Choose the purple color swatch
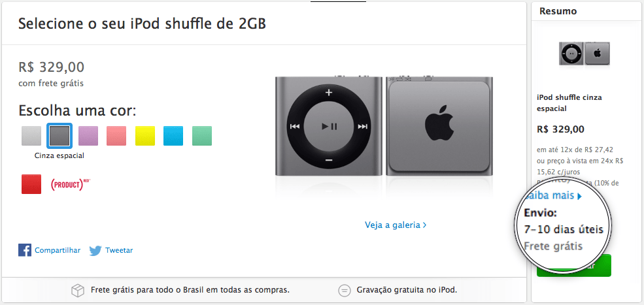 (88, 136)
